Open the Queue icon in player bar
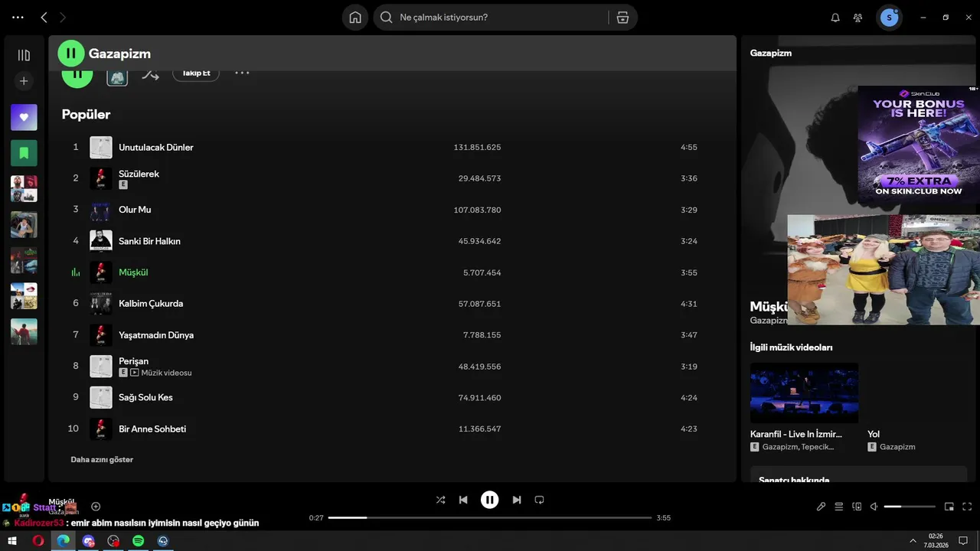This screenshot has height=551, width=980. (838, 507)
